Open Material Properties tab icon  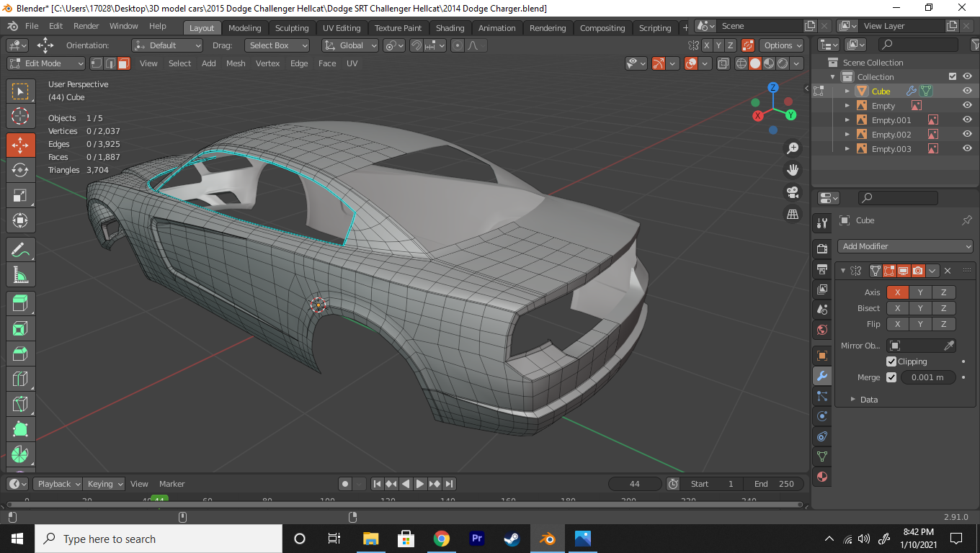(822, 477)
